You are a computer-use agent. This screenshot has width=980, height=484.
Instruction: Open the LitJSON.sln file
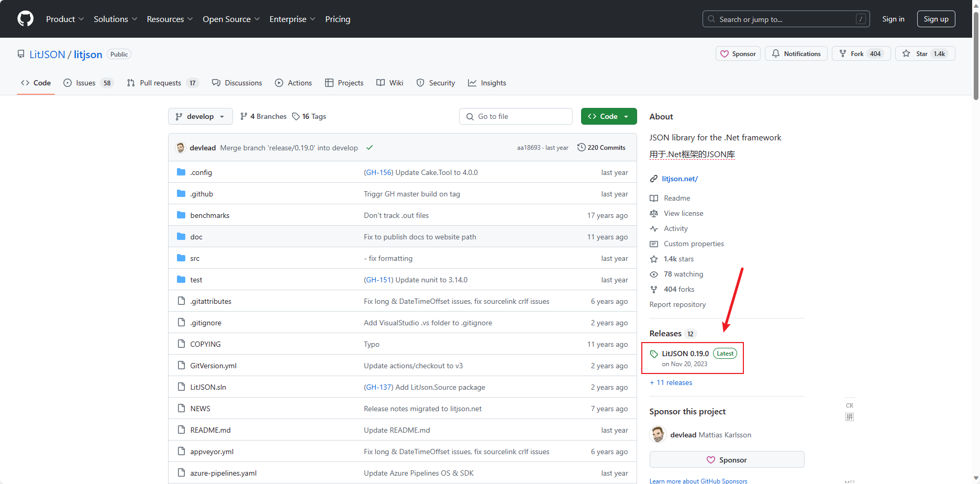click(x=208, y=387)
